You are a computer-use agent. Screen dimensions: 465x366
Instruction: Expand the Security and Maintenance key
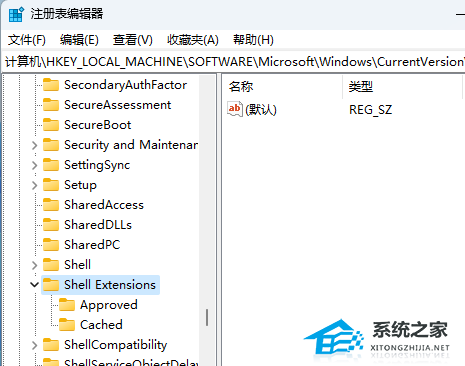[34, 145]
